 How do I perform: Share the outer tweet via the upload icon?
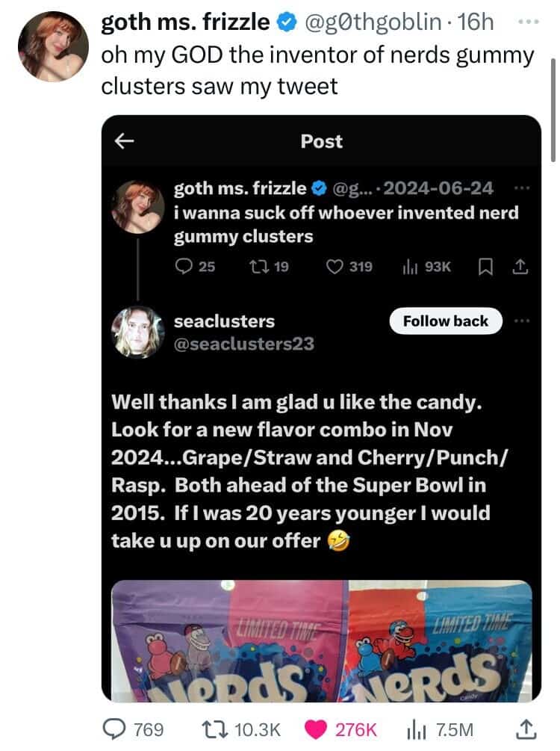tap(525, 729)
